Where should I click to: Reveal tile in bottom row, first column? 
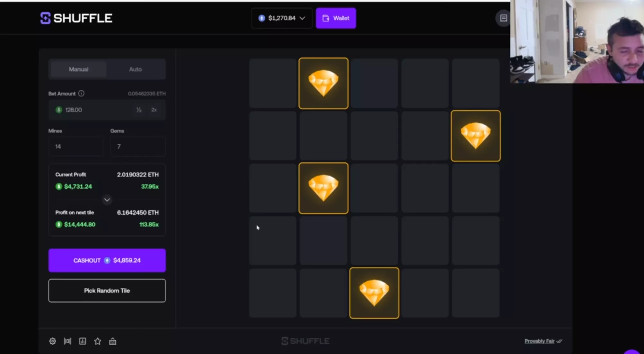click(273, 293)
